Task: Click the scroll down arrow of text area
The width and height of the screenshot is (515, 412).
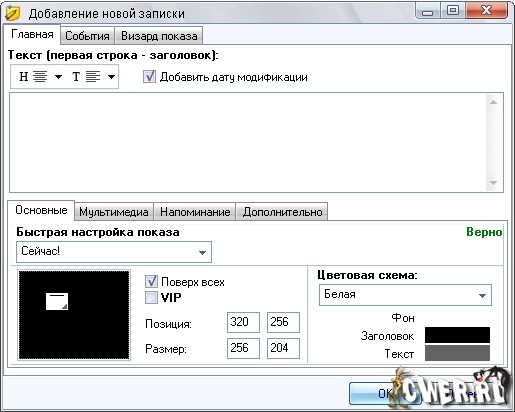Action: (x=494, y=183)
